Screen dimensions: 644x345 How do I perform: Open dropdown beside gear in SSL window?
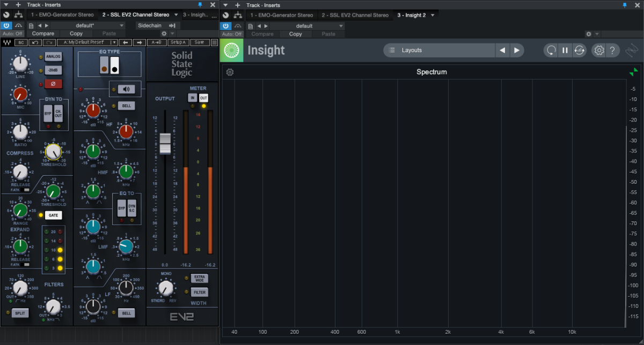[x=172, y=33]
